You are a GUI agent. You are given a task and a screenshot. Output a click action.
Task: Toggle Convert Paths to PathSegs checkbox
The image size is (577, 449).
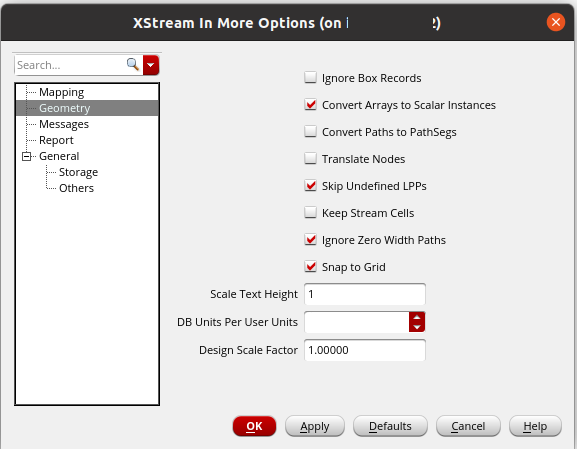click(311, 131)
